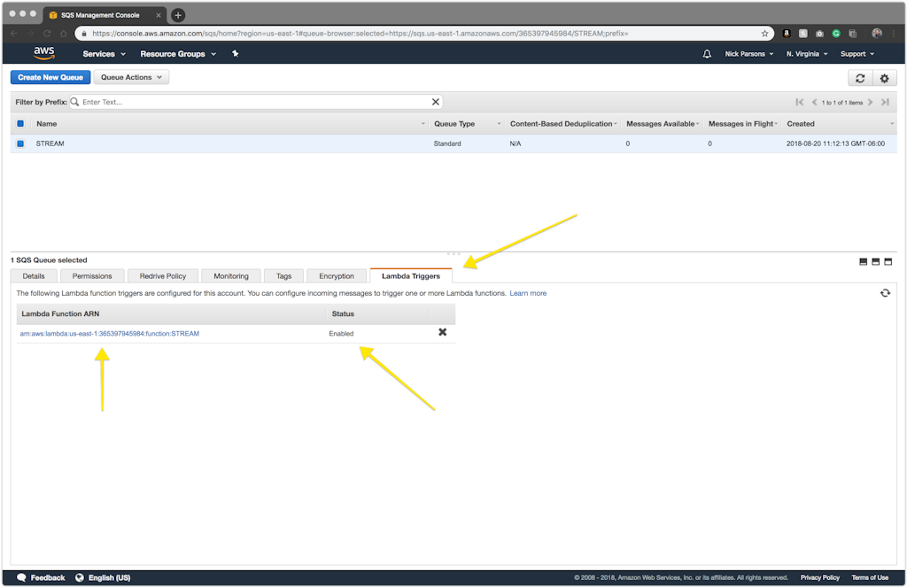This screenshot has width=907, height=588.
Task: Open the Services menu
Action: point(103,54)
